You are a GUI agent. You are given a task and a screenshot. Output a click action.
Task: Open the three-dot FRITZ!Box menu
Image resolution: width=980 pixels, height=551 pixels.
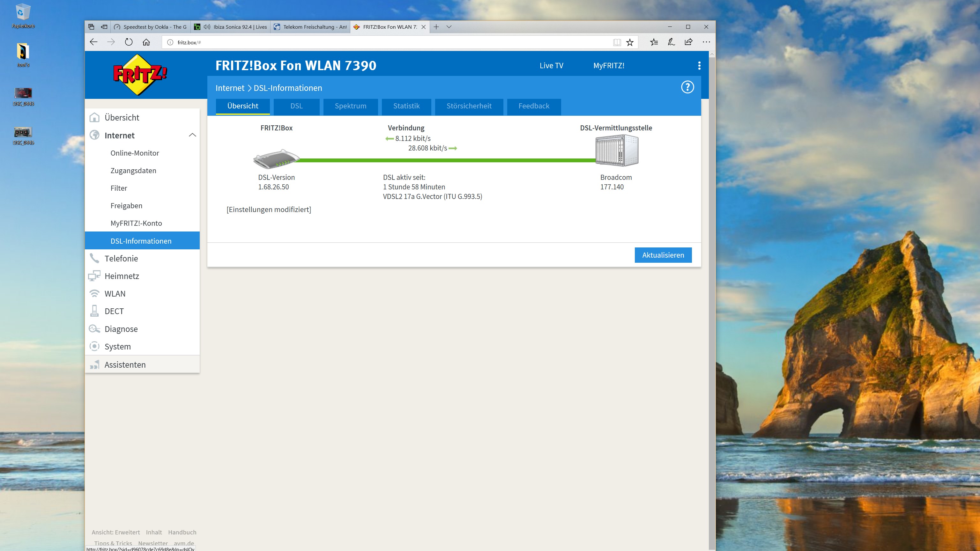(x=699, y=66)
